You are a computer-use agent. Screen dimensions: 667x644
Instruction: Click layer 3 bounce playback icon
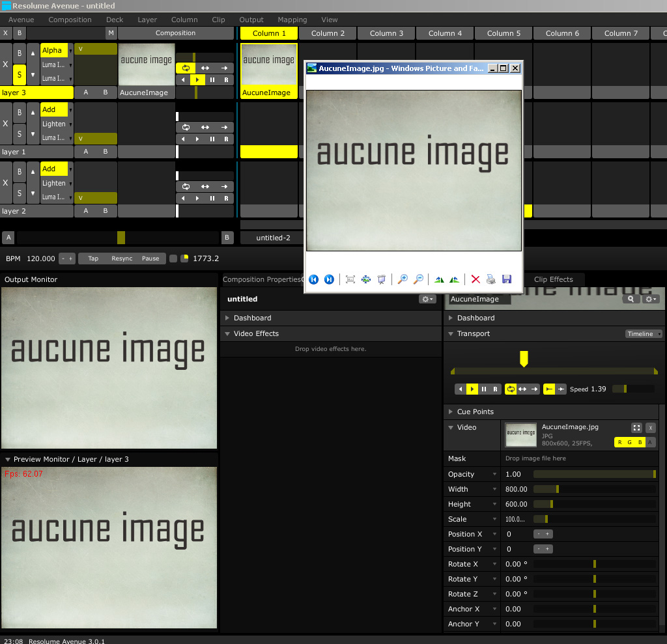click(x=205, y=68)
